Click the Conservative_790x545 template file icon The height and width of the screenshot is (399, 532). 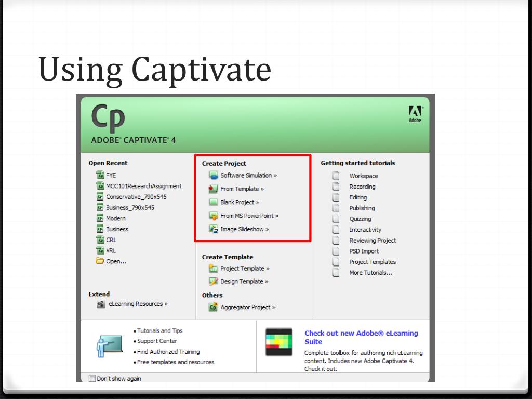pyautogui.click(x=100, y=197)
